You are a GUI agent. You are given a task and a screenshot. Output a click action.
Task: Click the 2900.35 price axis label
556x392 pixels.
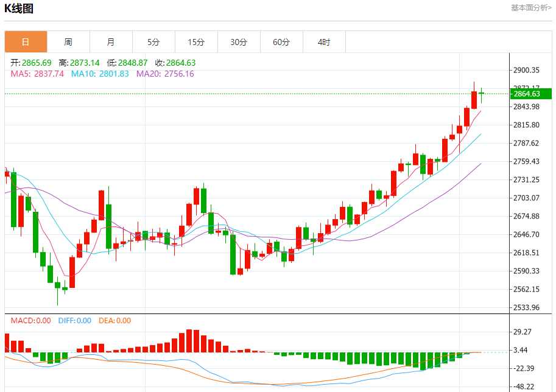527,70
